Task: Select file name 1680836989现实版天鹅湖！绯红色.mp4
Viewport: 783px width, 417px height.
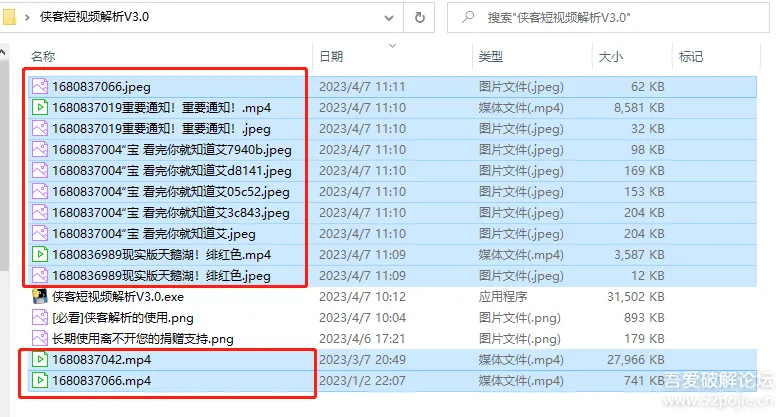Action: point(162,255)
